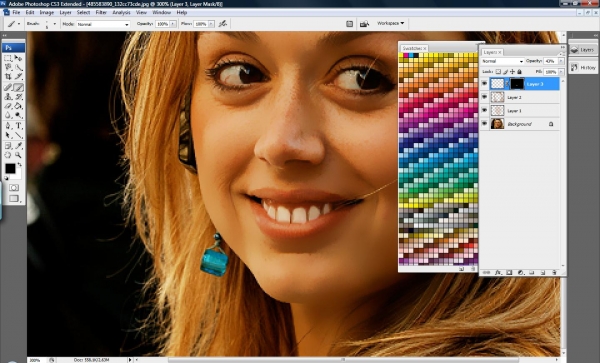The image size is (600, 363).
Task: Select the Crop tool
Action: tap(8, 77)
